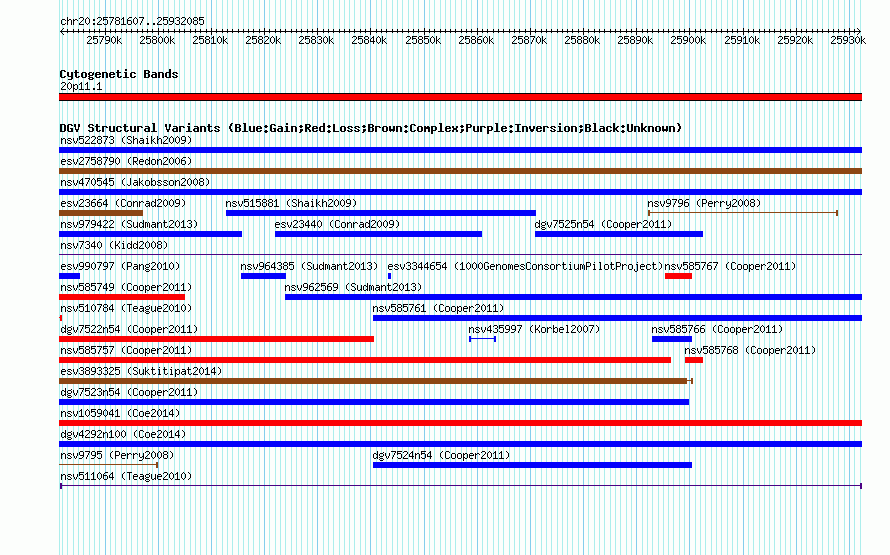This screenshot has width=890, height=555.
Task: Click the nsv470545 (Jakobsson2008) label
Action: (x=135, y=182)
